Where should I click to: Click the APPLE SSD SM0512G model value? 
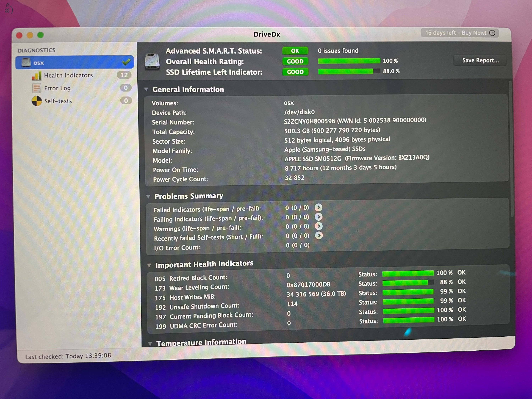(313, 159)
